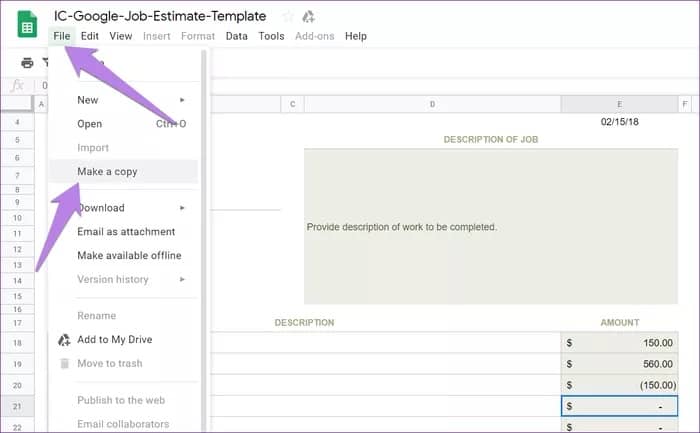Click the fx formula icon

pyautogui.click(x=16, y=85)
